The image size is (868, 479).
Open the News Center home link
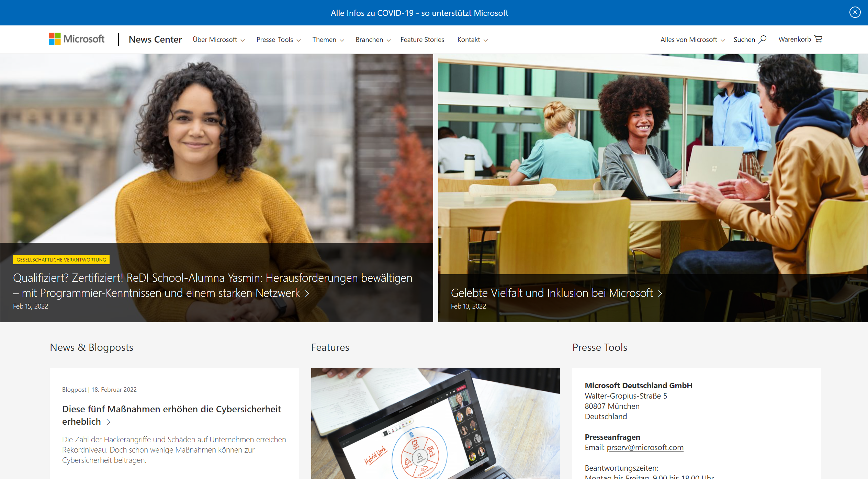tap(155, 40)
